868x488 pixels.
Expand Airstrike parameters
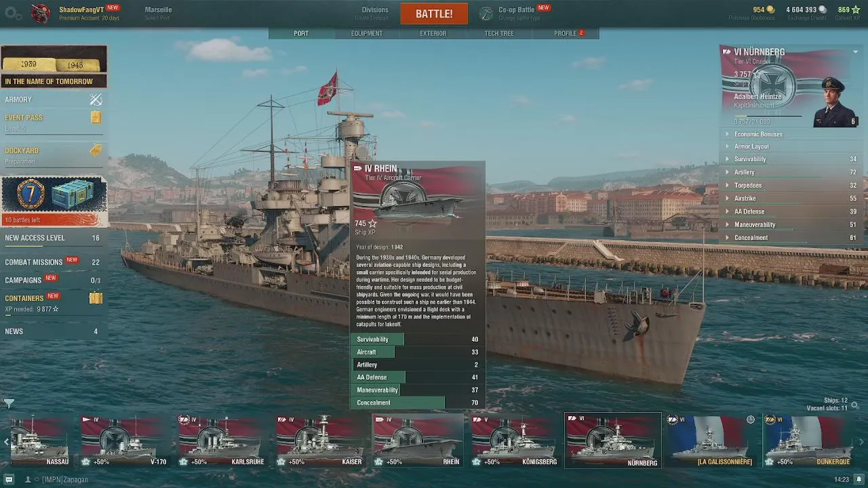[x=792, y=199]
